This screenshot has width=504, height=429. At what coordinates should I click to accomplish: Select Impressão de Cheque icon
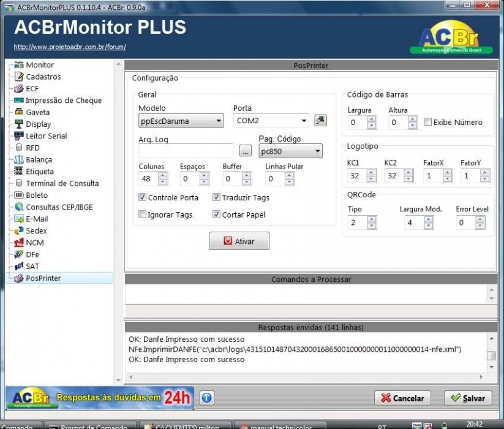19,101
